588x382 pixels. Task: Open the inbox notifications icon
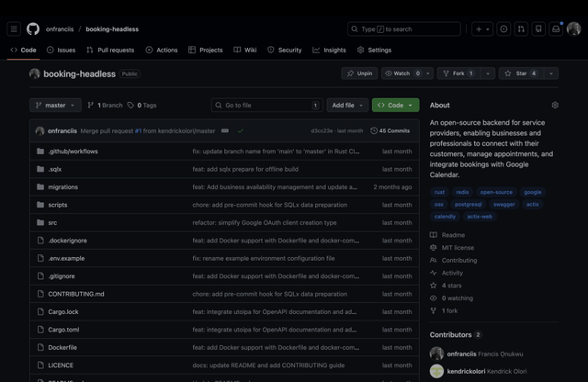(556, 29)
